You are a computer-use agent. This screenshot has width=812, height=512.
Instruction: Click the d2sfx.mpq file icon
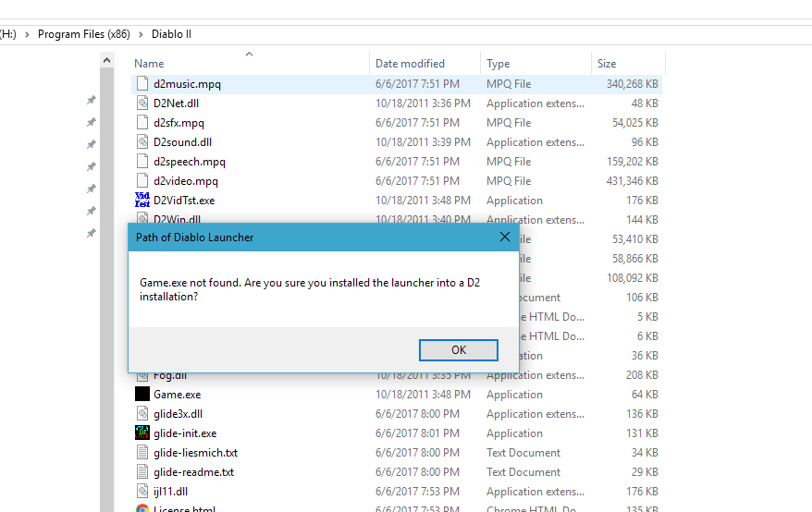142,123
